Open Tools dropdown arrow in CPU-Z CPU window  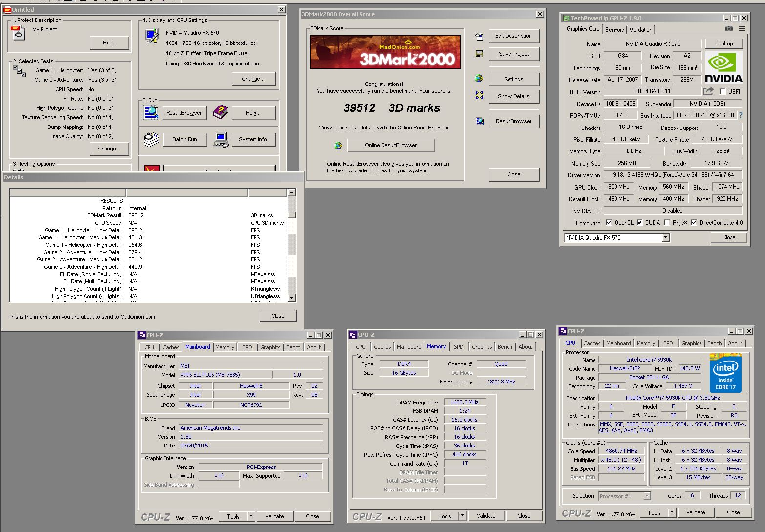(x=672, y=512)
